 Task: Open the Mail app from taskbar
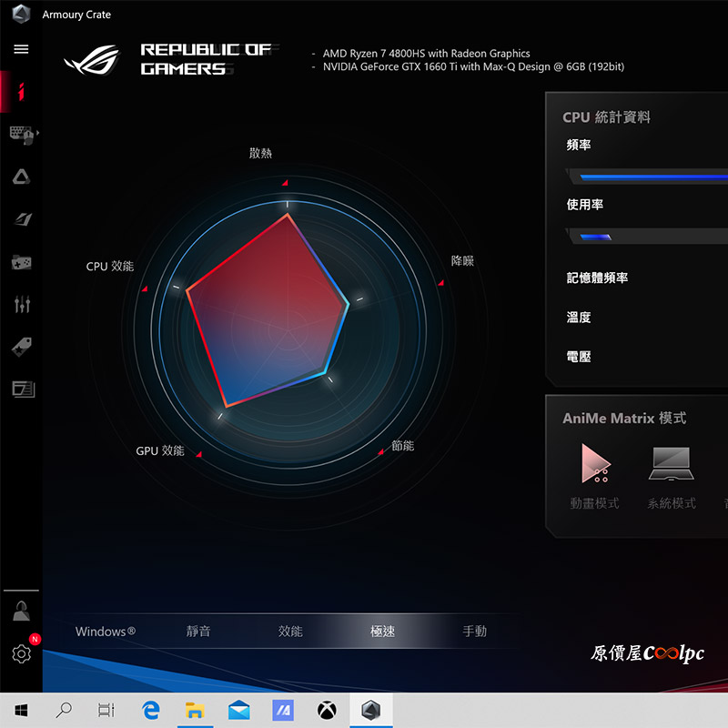(x=239, y=710)
